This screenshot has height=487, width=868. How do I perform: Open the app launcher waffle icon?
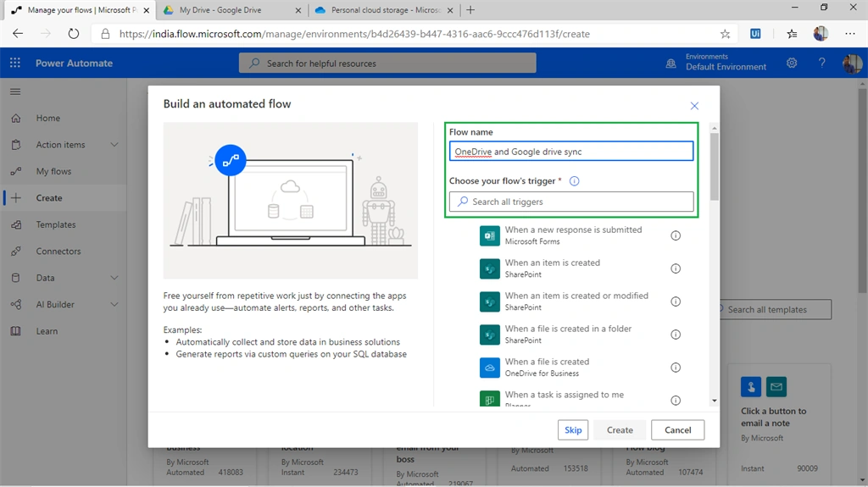click(15, 63)
